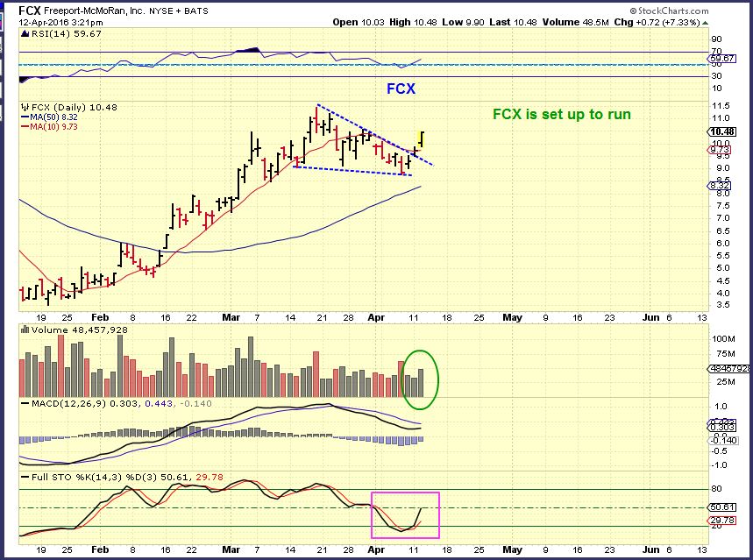Click the 11.5 tick on price axis
Screen dimensions: 753x560
point(721,106)
